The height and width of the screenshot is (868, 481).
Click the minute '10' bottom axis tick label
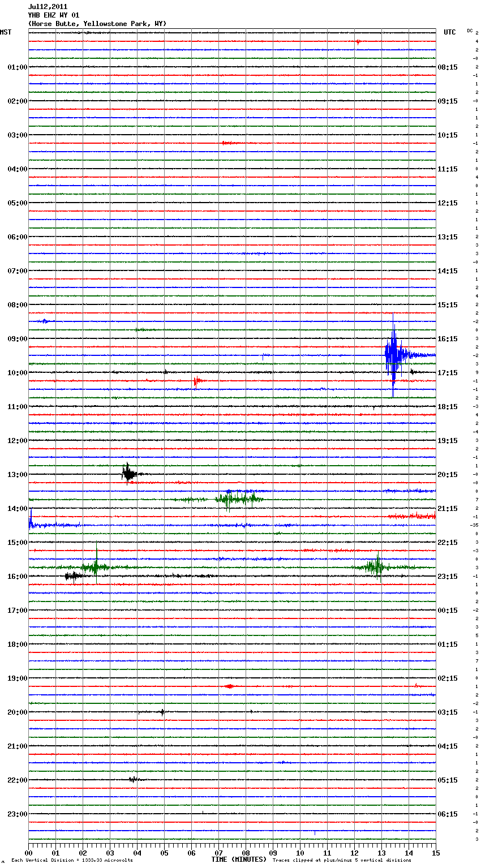[300, 853]
